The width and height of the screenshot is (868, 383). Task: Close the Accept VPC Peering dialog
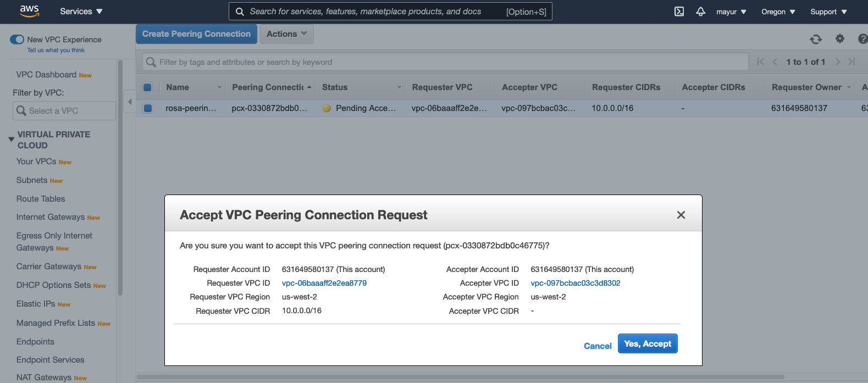681,215
